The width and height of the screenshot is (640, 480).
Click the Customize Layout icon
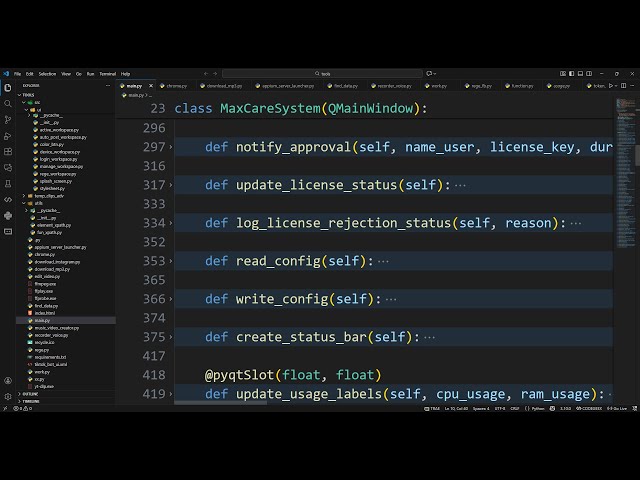563,74
